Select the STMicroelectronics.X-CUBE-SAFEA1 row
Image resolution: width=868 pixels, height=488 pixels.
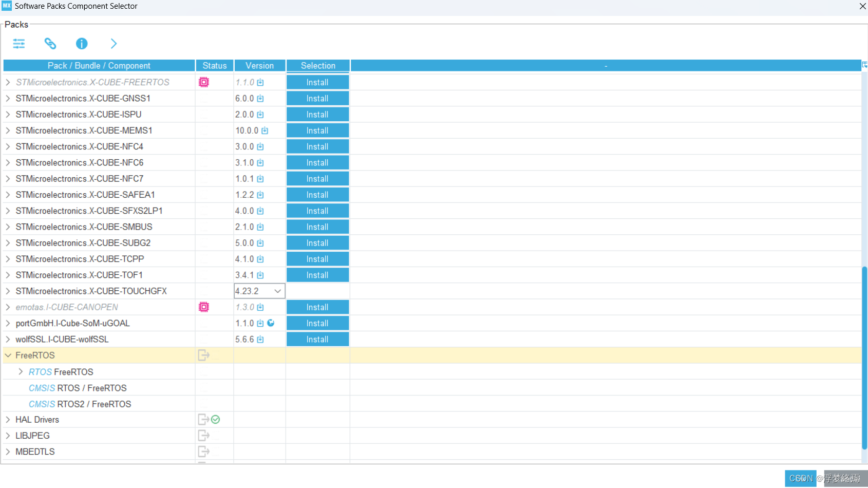point(432,195)
